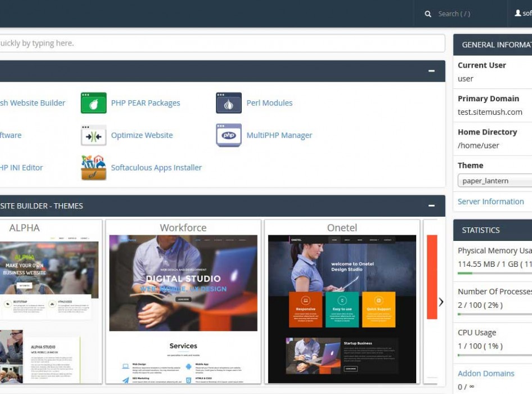Open the Optimize Website icon
This screenshot has width=532, height=394.
[x=94, y=135]
